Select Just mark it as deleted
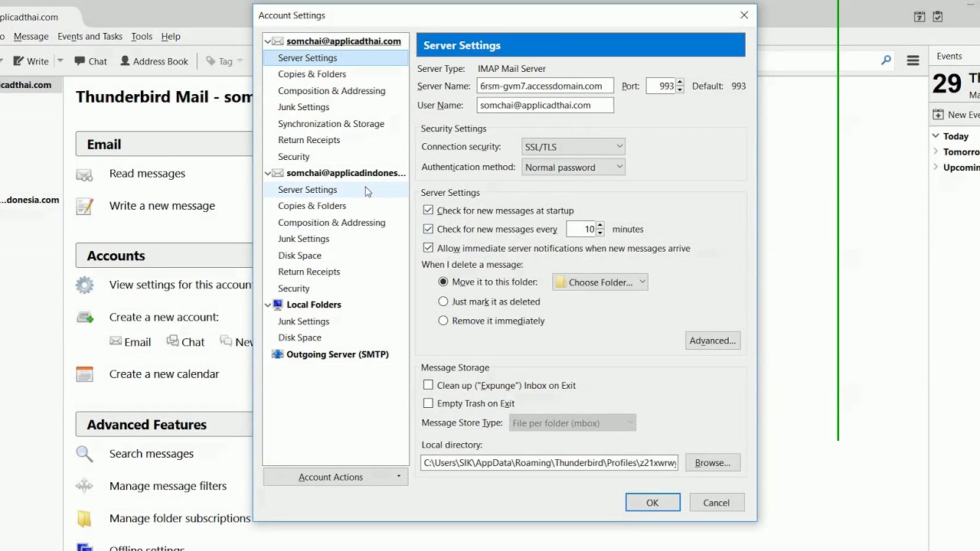The image size is (980, 551). point(443,302)
